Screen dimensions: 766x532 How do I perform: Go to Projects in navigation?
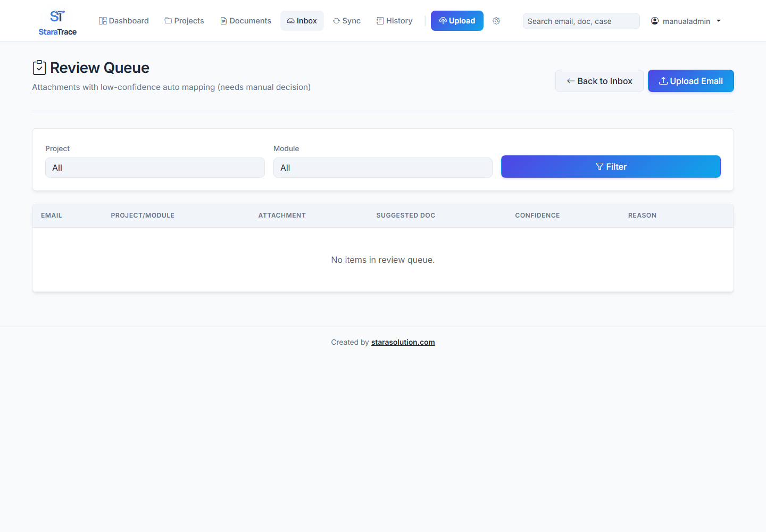pos(184,21)
